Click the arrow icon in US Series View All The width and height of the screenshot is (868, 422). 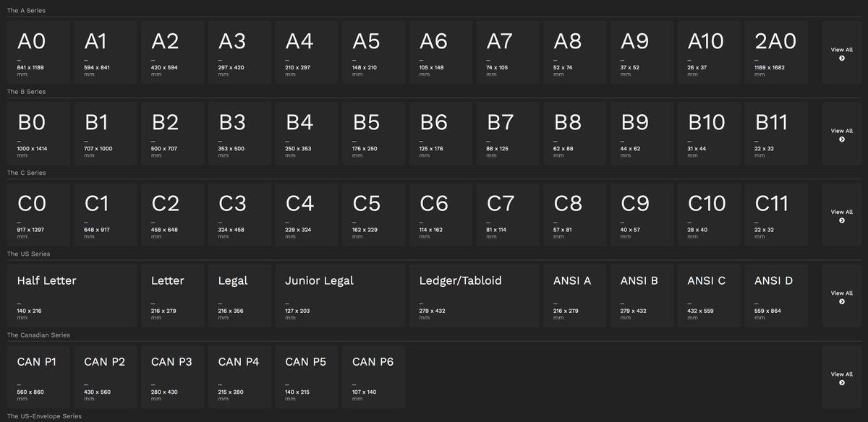pyautogui.click(x=841, y=302)
